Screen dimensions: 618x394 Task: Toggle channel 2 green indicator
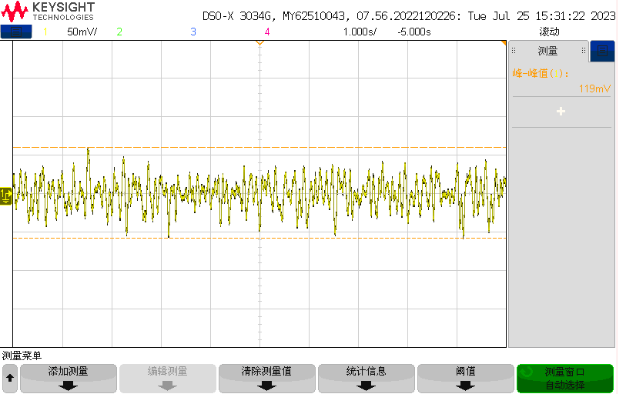tap(119, 32)
